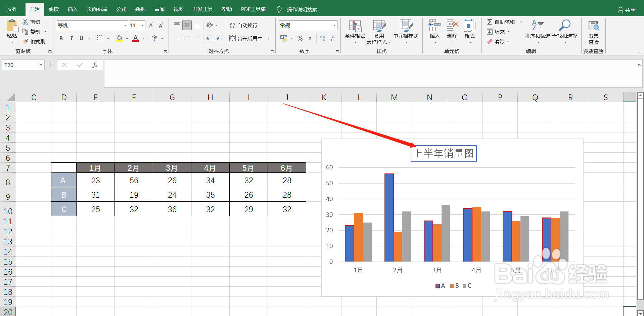Click the Decrease Decimal icon

pos(333,38)
